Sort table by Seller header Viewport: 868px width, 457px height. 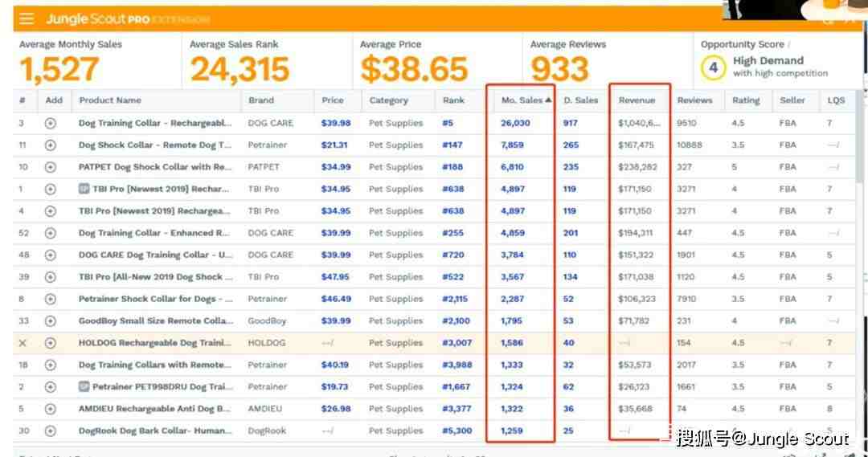click(x=792, y=100)
